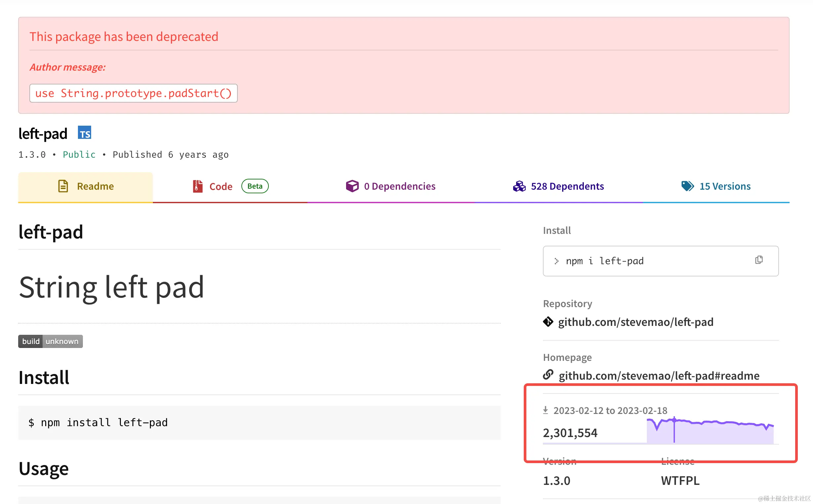This screenshot has height=504, width=813.
Task: Copy the npm install command icon
Action: pyautogui.click(x=759, y=260)
